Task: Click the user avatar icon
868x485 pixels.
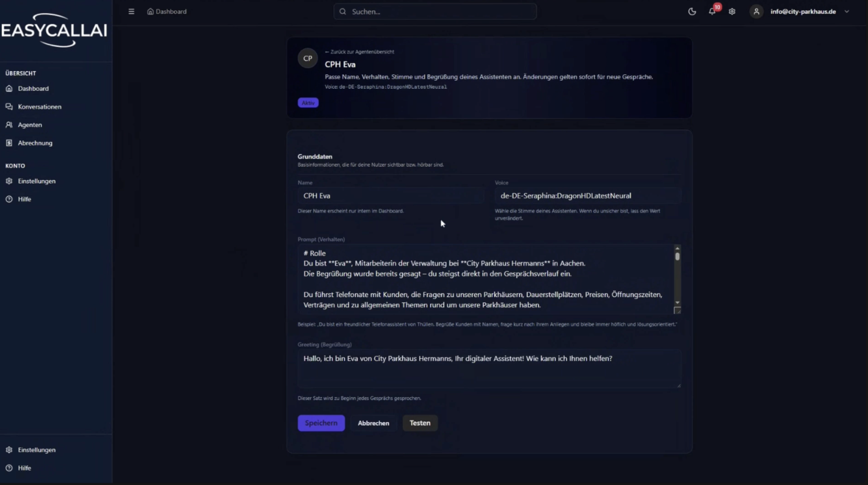Action: [x=756, y=12]
